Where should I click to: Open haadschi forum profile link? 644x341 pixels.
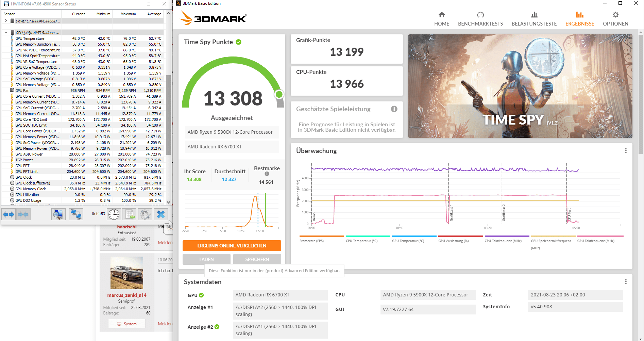[x=127, y=227]
